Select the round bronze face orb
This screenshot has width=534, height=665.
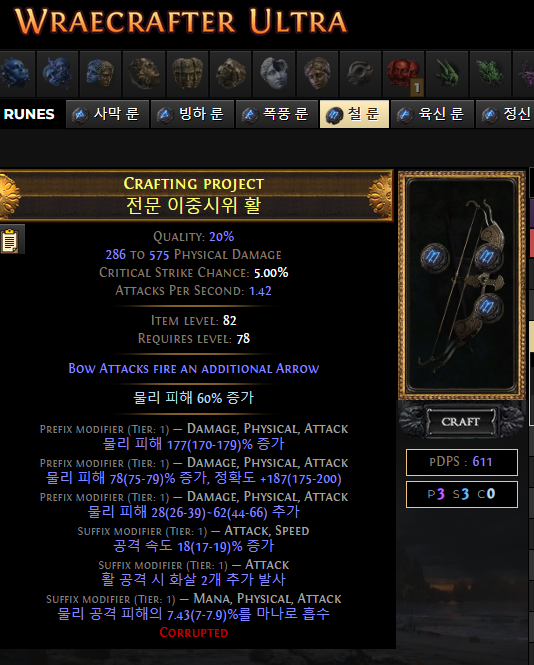(144, 74)
